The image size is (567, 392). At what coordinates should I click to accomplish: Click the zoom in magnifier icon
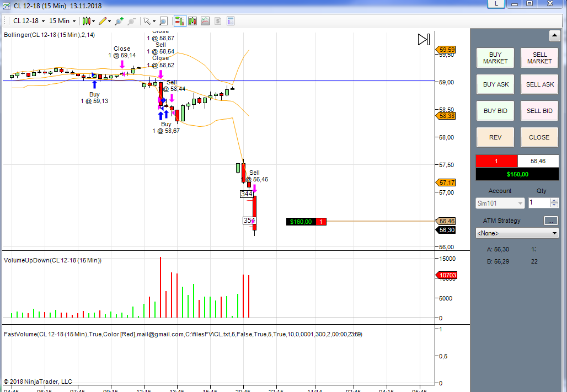[119, 21]
